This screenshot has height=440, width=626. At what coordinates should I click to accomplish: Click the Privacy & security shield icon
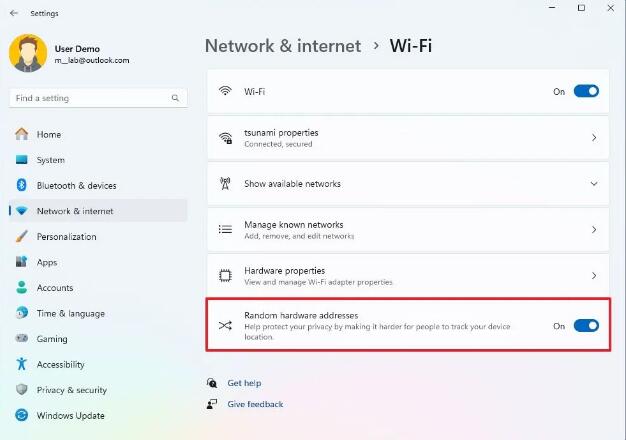pyautogui.click(x=21, y=390)
